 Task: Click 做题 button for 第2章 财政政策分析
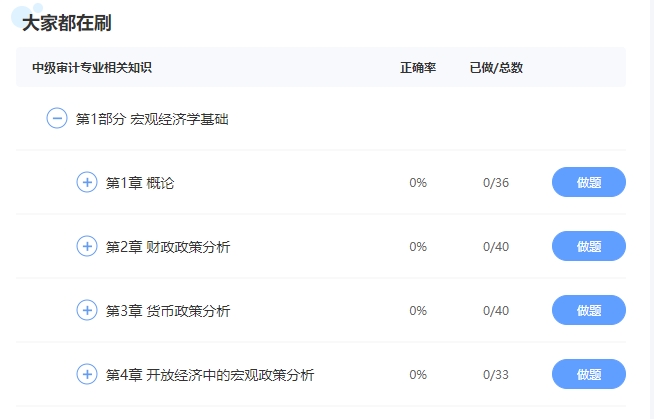589,246
